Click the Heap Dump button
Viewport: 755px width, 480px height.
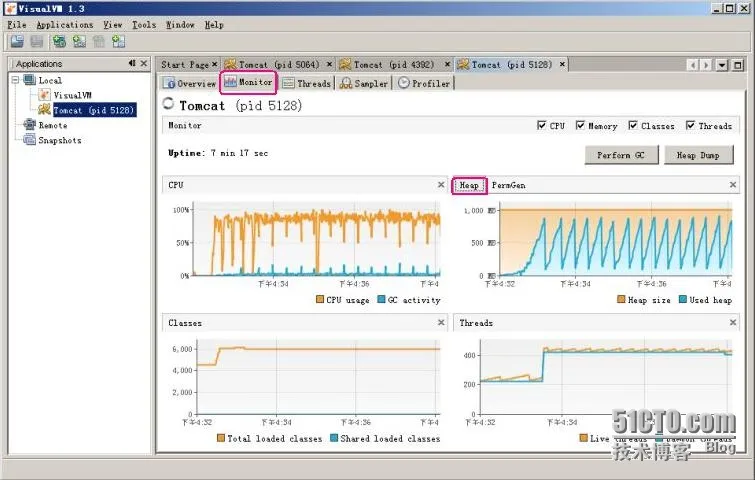[698, 155]
